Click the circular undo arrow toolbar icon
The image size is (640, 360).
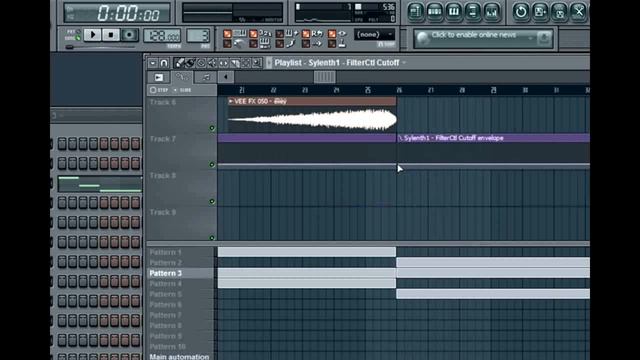pos(521,11)
